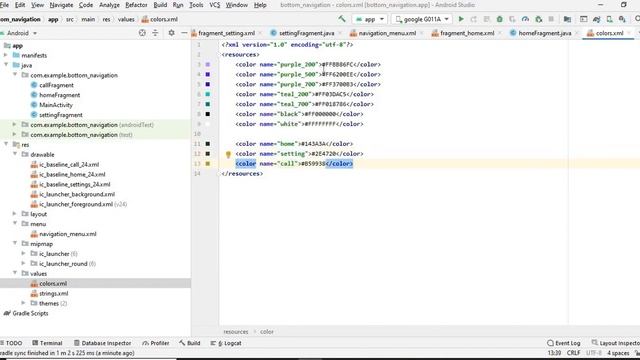Click the run configuration window icon in toolbar
The image size is (640, 360).
[x=584, y=19]
